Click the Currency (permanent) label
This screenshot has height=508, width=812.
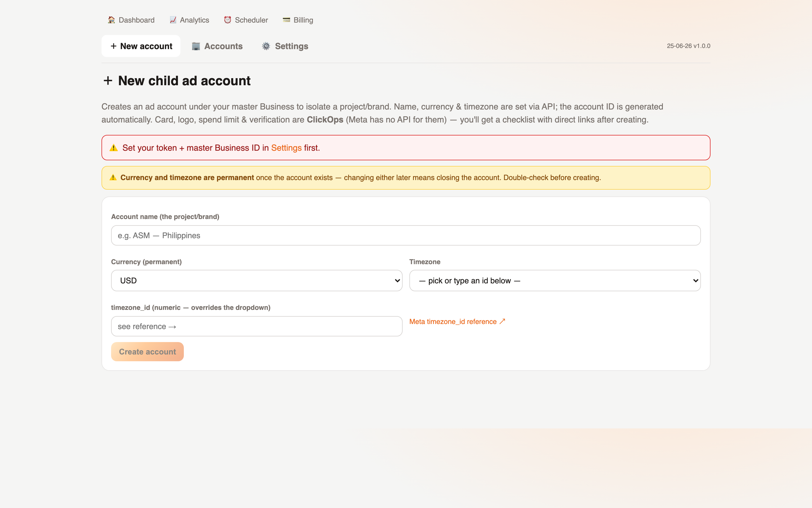pyautogui.click(x=146, y=262)
